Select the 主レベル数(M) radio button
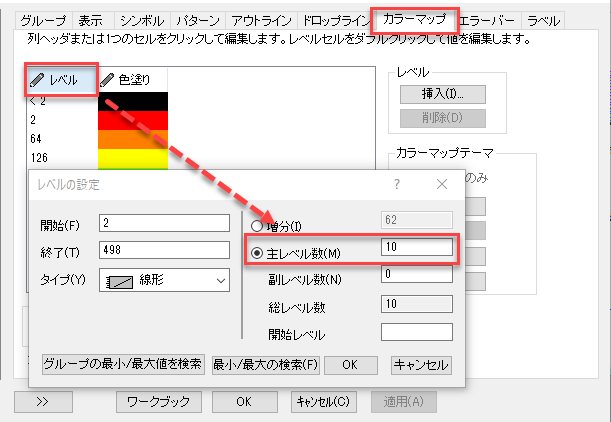The image size is (611, 422). 257,254
